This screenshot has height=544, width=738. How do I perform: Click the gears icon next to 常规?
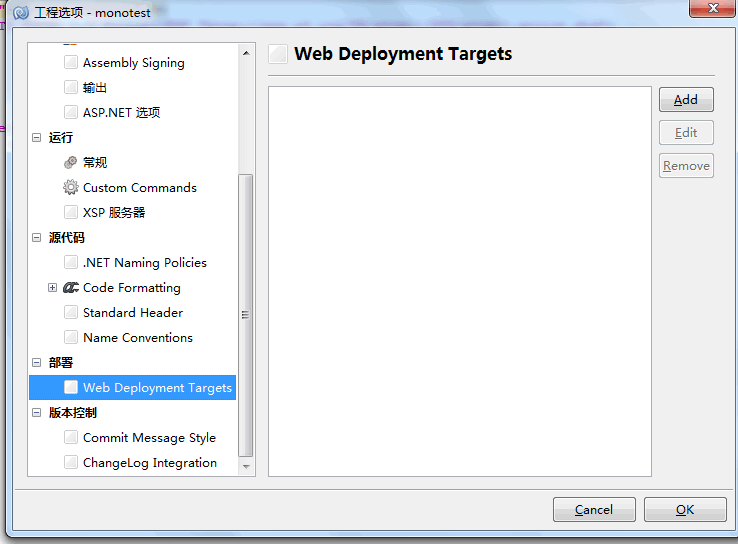[71, 162]
